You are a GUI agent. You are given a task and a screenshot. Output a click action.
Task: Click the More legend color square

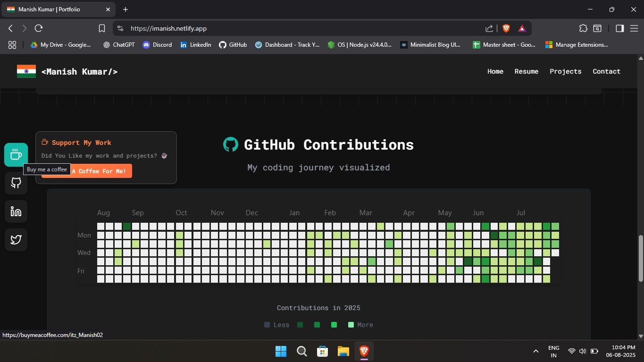(x=351, y=325)
